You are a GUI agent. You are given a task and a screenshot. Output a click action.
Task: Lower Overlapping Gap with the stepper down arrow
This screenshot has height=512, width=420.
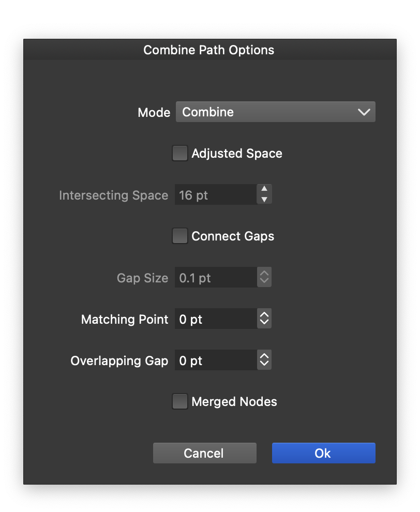coord(264,365)
